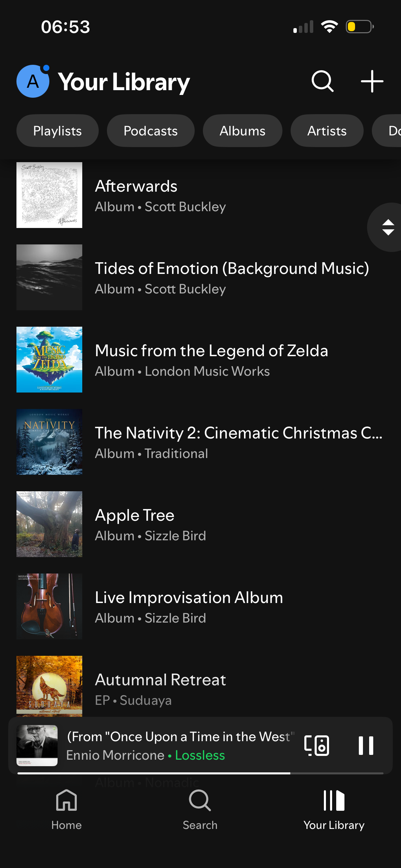
Task: Show only Artists in library
Action: pyautogui.click(x=327, y=131)
